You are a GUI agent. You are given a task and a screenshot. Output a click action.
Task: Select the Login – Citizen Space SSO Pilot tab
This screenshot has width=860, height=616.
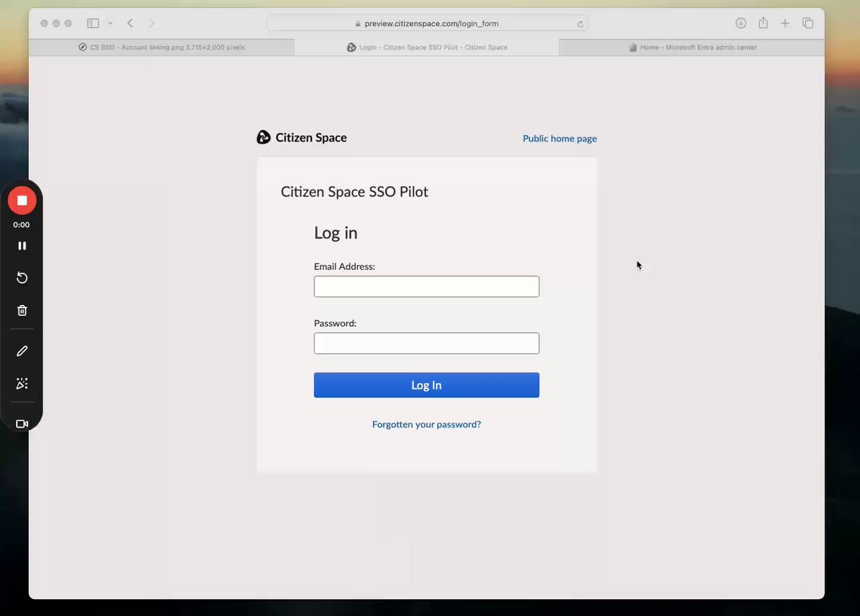(x=427, y=48)
